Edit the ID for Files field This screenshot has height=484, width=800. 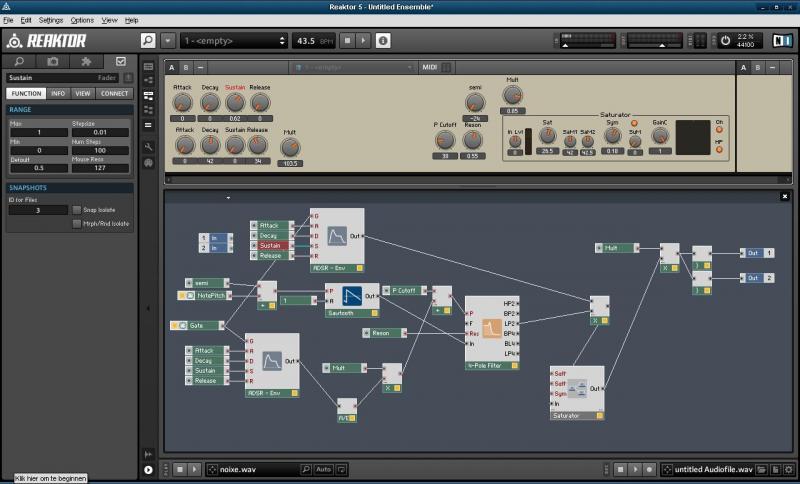click(x=38, y=210)
